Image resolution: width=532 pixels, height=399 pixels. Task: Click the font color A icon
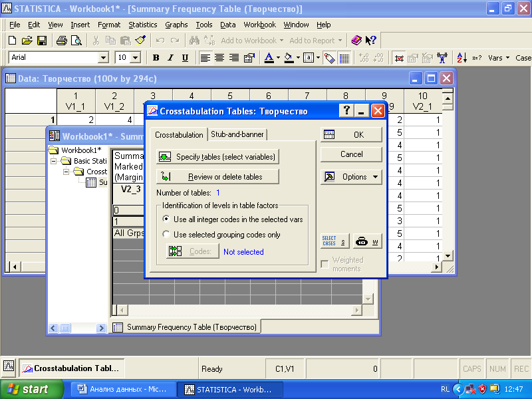pos(269,58)
